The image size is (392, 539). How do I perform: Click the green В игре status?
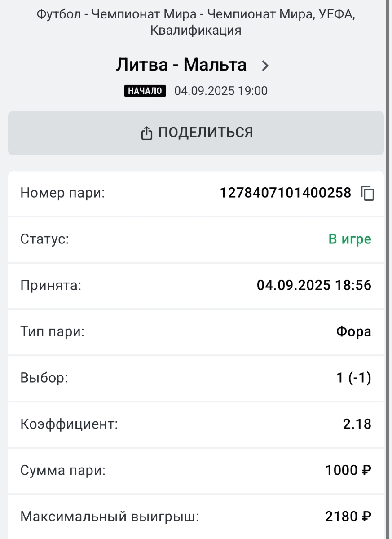(350, 239)
